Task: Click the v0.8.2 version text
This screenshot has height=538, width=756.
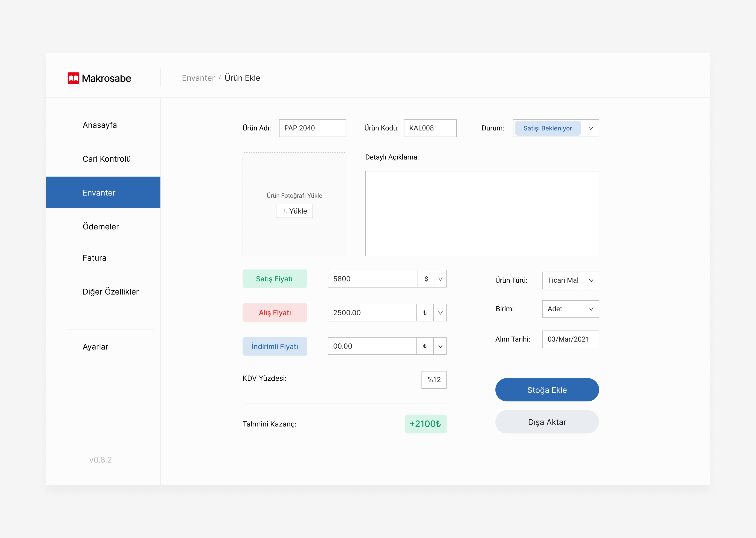Action: (x=100, y=460)
